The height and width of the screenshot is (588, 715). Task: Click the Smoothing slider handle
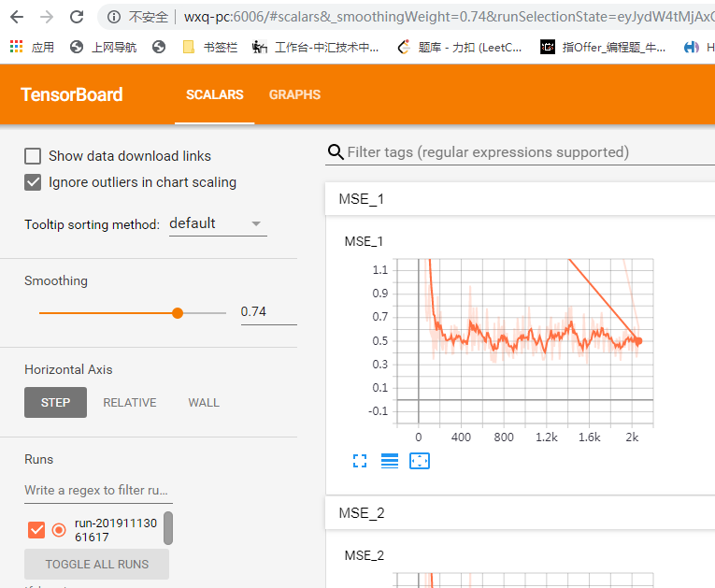(x=178, y=313)
